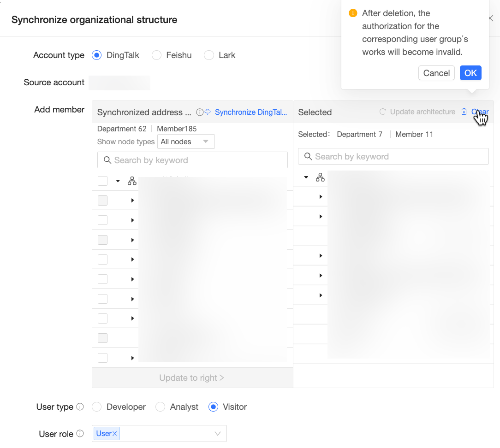Close the Synchronize organizational structure dialog
This screenshot has height=448, width=500.
pyautogui.click(x=491, y=18)
